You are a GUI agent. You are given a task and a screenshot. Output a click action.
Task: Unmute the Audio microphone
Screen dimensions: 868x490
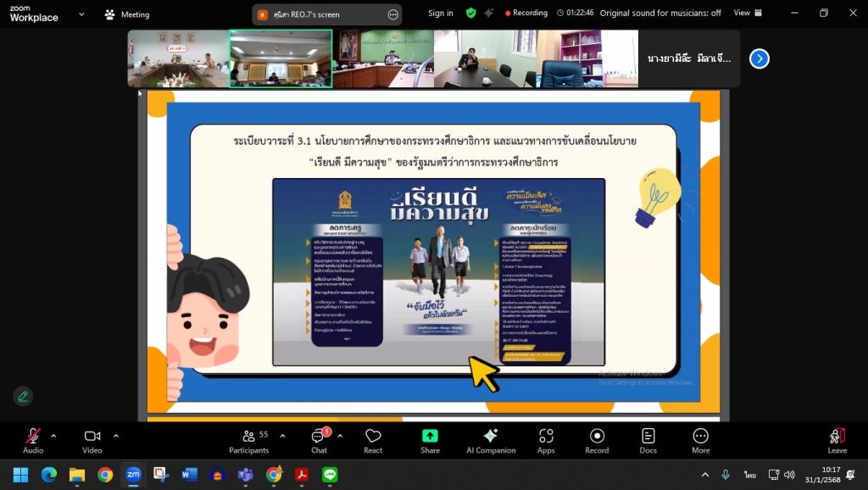tap(33, 441)
